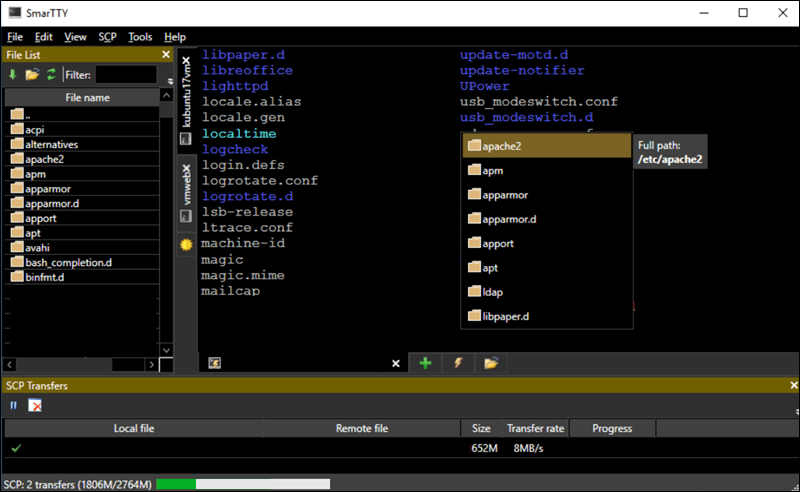800x492 pixels.
Task: Open the Tools menu
Action: (140, 37)
